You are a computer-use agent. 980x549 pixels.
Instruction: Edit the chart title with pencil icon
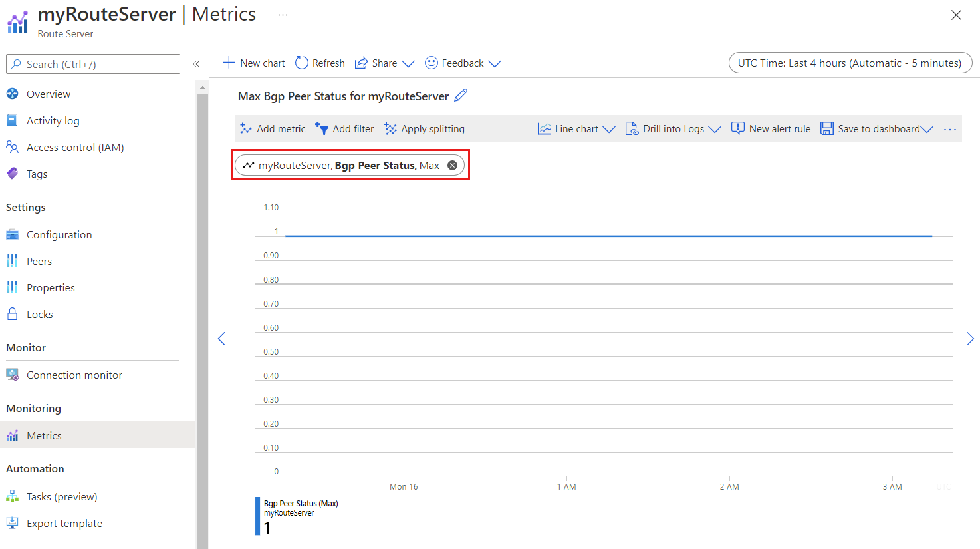point(461,96)
